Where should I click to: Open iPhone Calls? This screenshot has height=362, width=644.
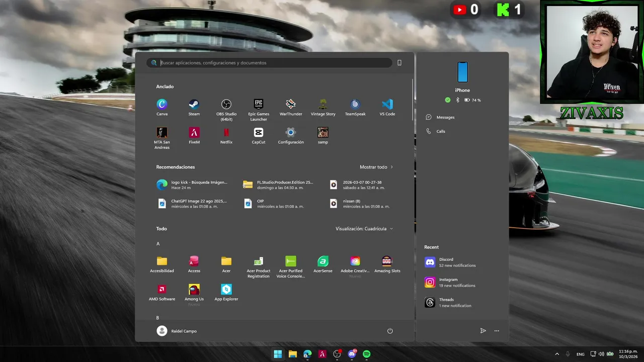tap(436, 131)
